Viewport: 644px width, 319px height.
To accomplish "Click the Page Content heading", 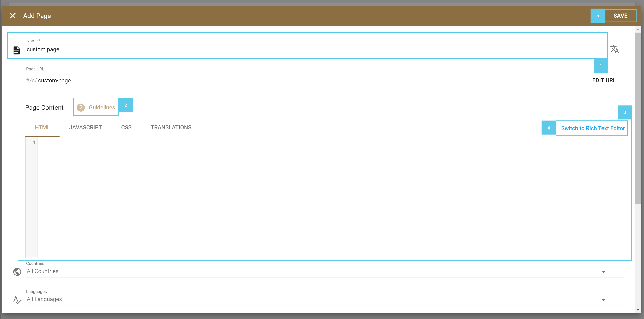I will pos(44,108).
